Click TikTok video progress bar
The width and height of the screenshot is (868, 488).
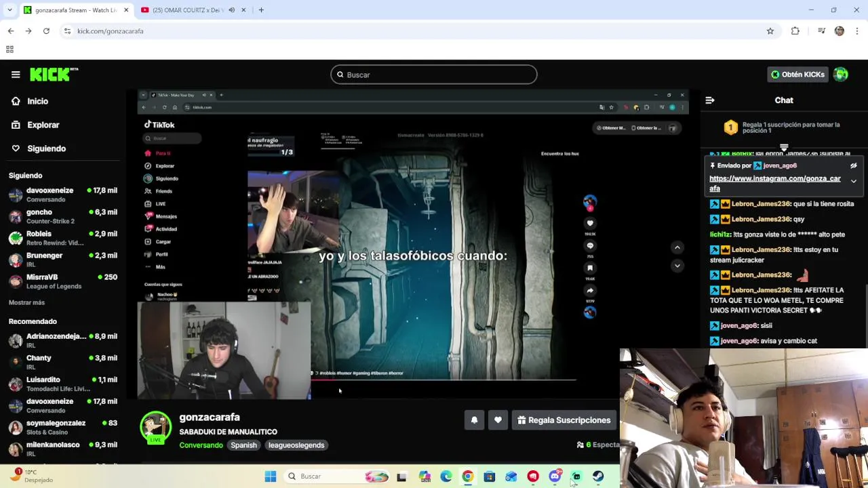pyautogui.click(x=444, y=380)
